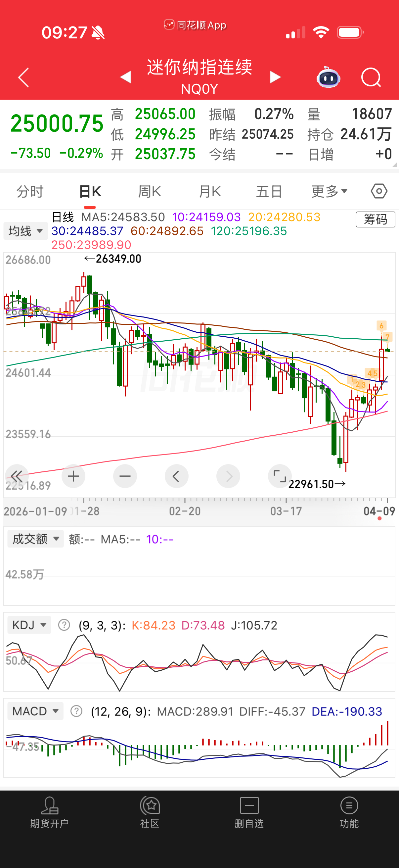The image size is (399, 868).
Task: Switch to next contract with right arrow
Action: click(275, 77)
